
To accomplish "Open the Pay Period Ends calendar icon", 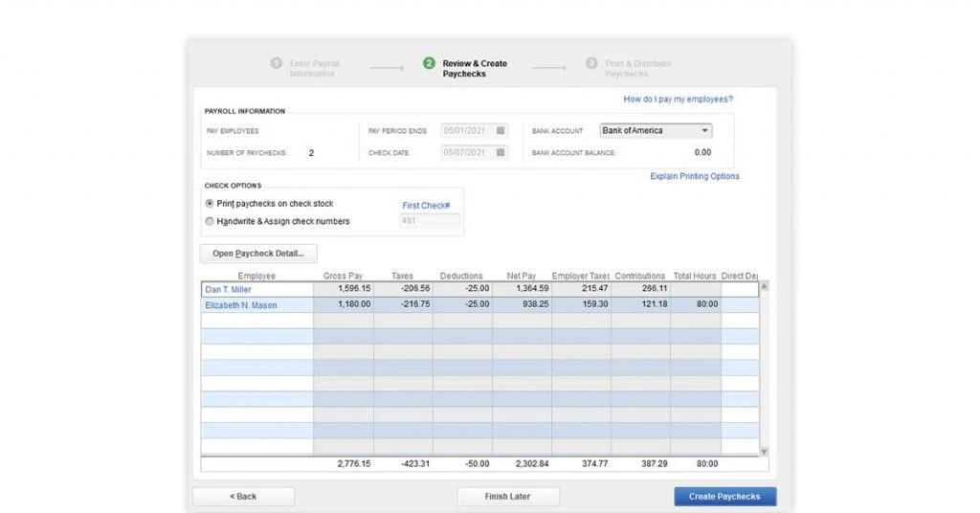I will click(501, 130).
